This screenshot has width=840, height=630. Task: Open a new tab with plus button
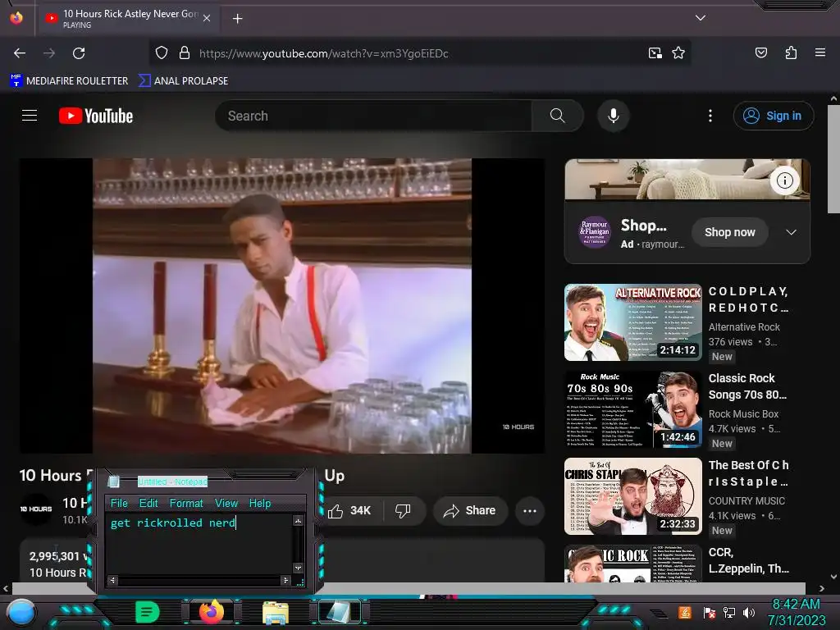[237, 19]
